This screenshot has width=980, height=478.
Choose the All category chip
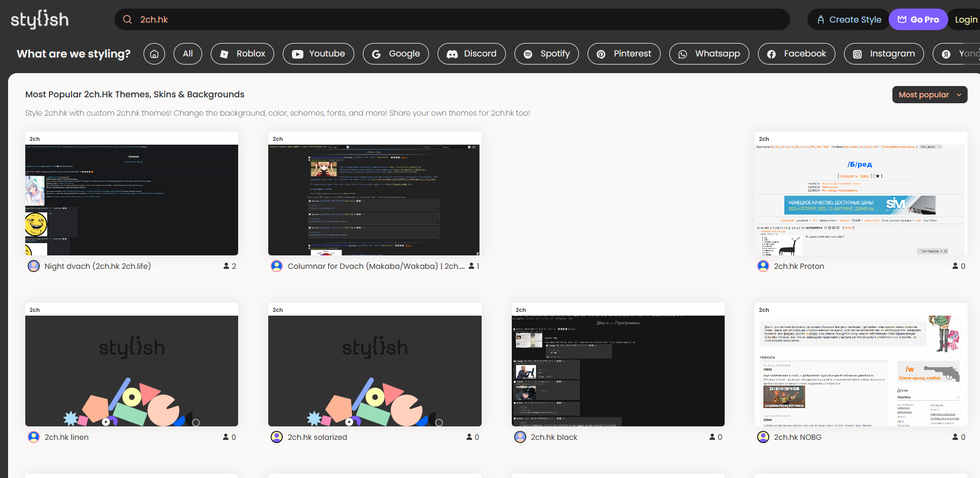point(188,54)
